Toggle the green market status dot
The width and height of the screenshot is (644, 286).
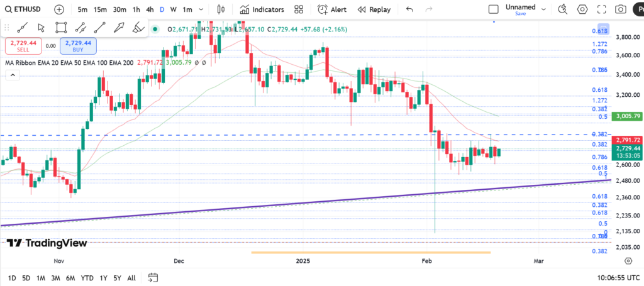(x=155, y=30)
